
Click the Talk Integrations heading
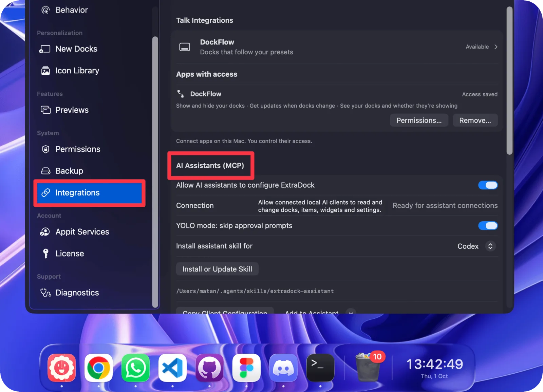point(205,20)
